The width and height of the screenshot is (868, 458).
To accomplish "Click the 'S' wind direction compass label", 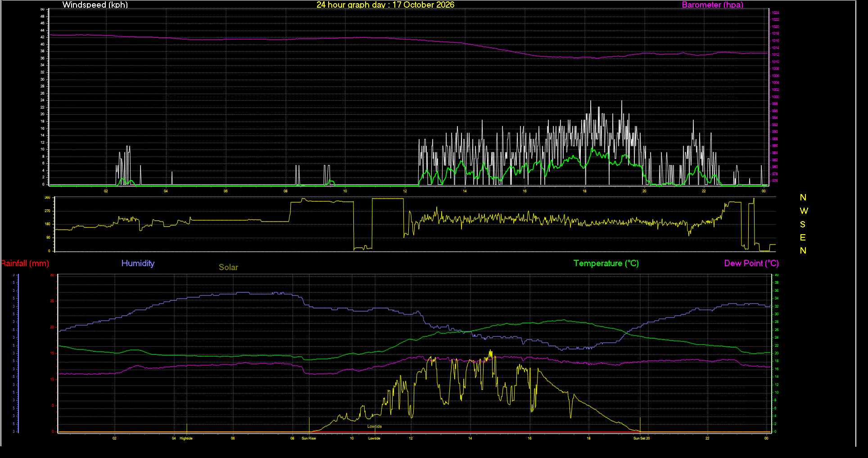I will click(803, 224).
